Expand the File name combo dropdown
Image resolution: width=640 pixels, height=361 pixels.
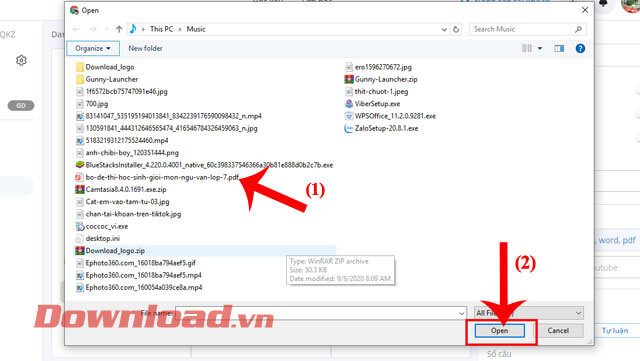click(462, 313)
